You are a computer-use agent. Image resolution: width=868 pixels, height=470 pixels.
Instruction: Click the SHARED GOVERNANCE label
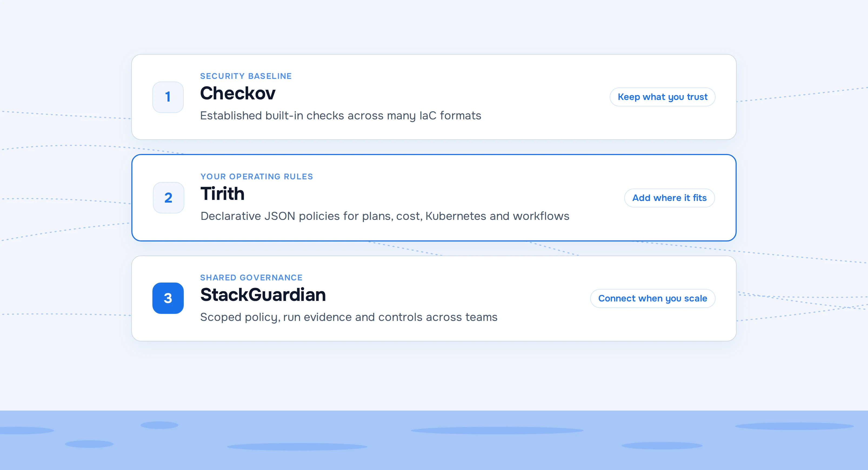[x=251, y=278]
